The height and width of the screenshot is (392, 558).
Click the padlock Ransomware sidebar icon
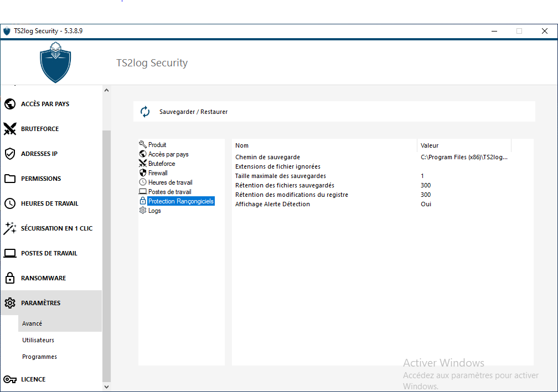pyautogui.click(x=10, y=278)
